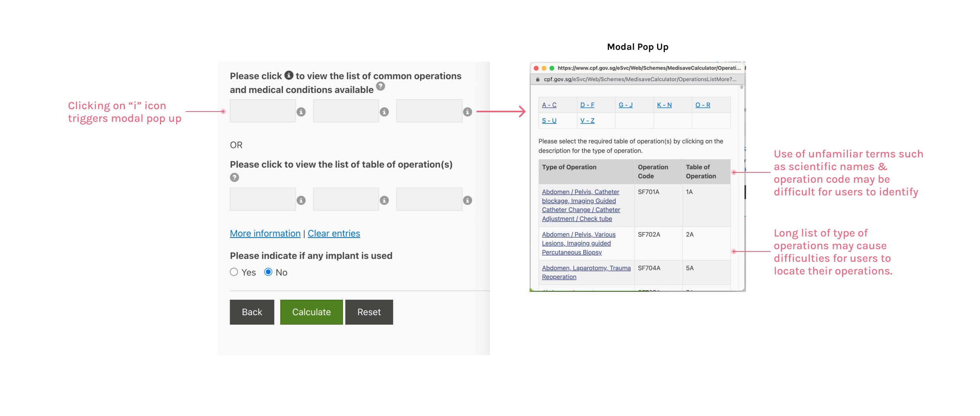
Task: Click table of operation value 1A
Action: point(689,192)
